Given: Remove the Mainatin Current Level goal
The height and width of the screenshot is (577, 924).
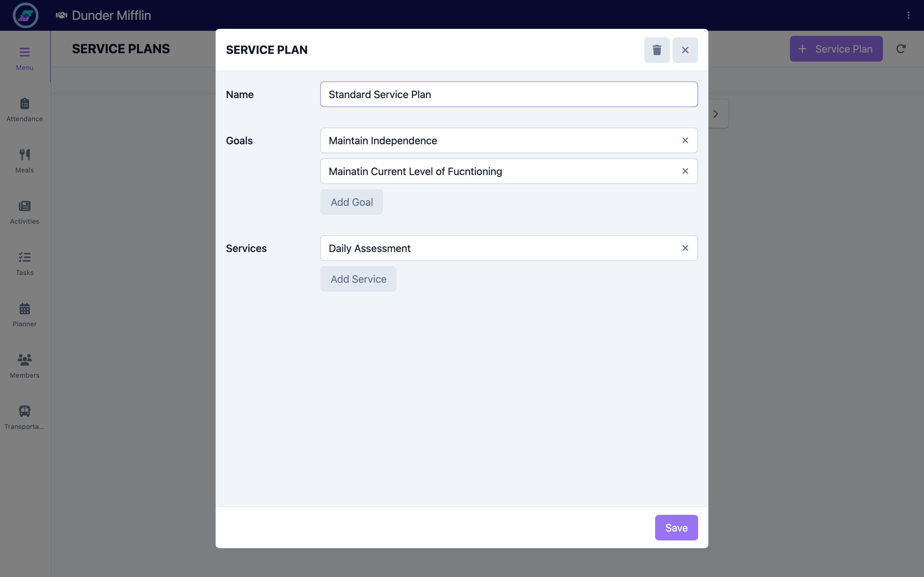Looking at the screenshot, I should (x=685, y=171).
